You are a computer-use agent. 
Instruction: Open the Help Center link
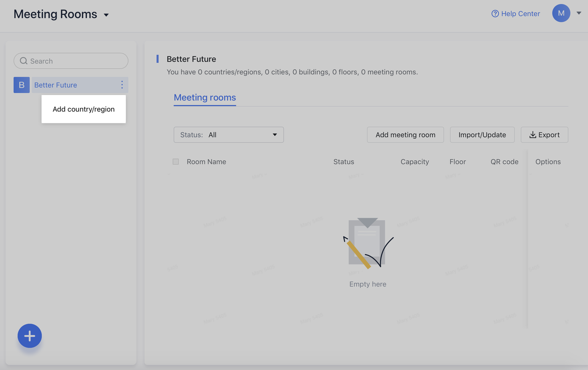point(515,14)
